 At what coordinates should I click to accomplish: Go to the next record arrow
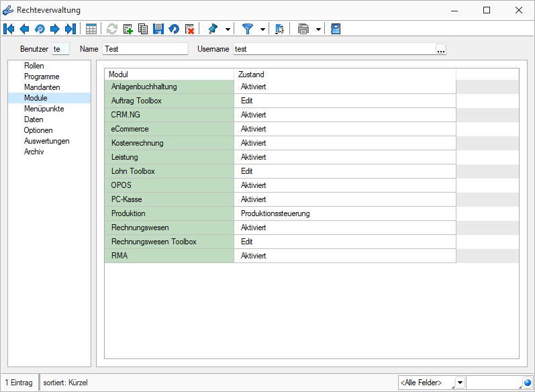click(55, 29)
